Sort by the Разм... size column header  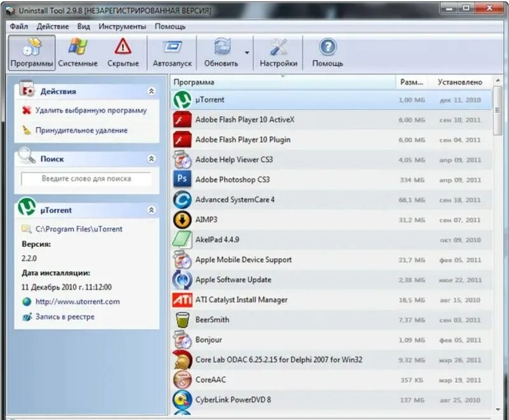412,82
